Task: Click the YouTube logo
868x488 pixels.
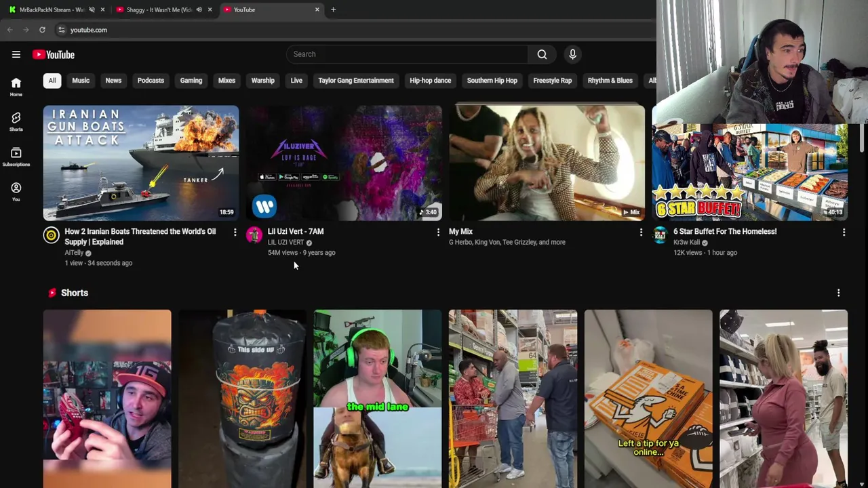Action: [x=54, y=54]
